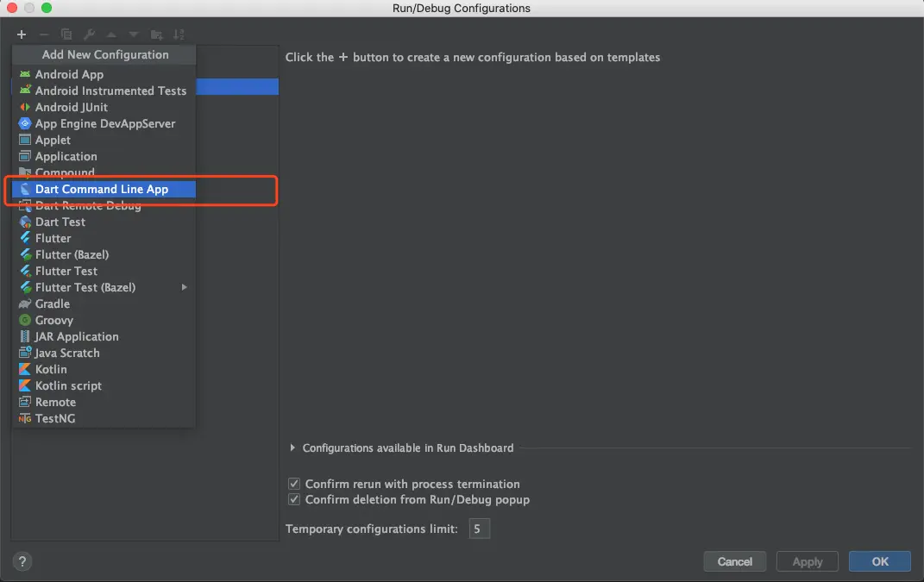This screenshot has width=924, height=582.
Task: Select Flutter Test entry
Action: (104, 272)
